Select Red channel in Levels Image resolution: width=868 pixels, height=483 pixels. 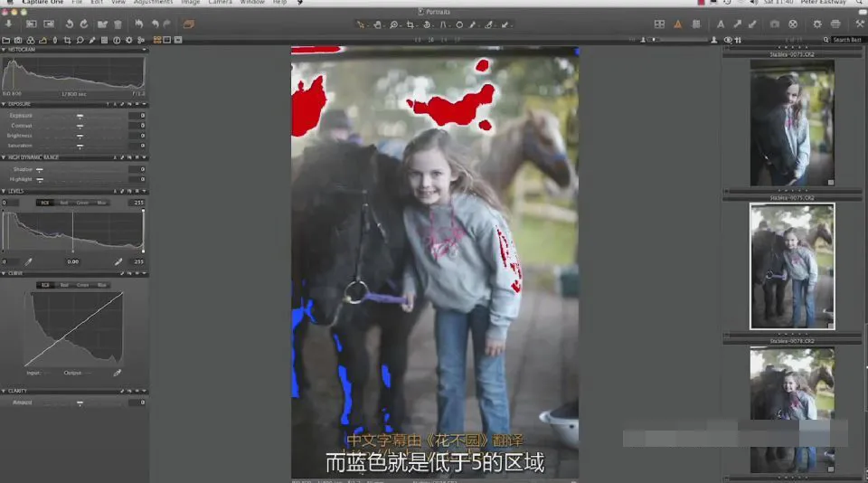coord(63,203)
